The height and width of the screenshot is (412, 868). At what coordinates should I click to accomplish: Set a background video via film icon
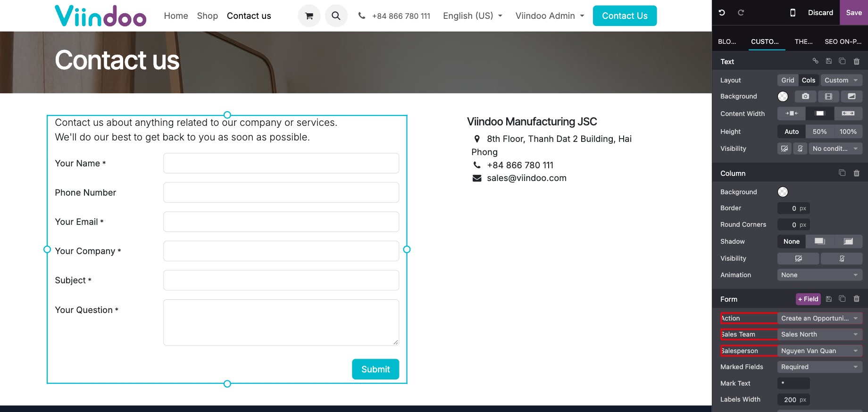(828, 96)
